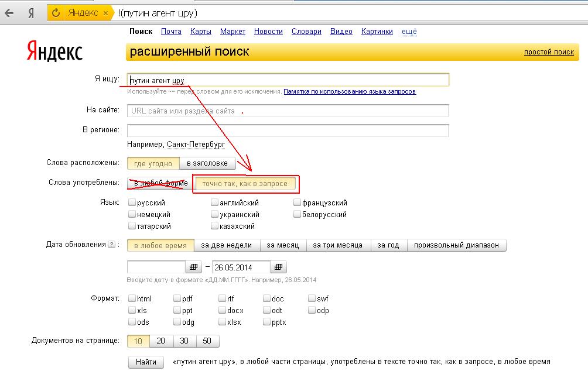This screenshot has height=388, width=588.
Task: Click the browser address bar query text
Action: (158, 13)
